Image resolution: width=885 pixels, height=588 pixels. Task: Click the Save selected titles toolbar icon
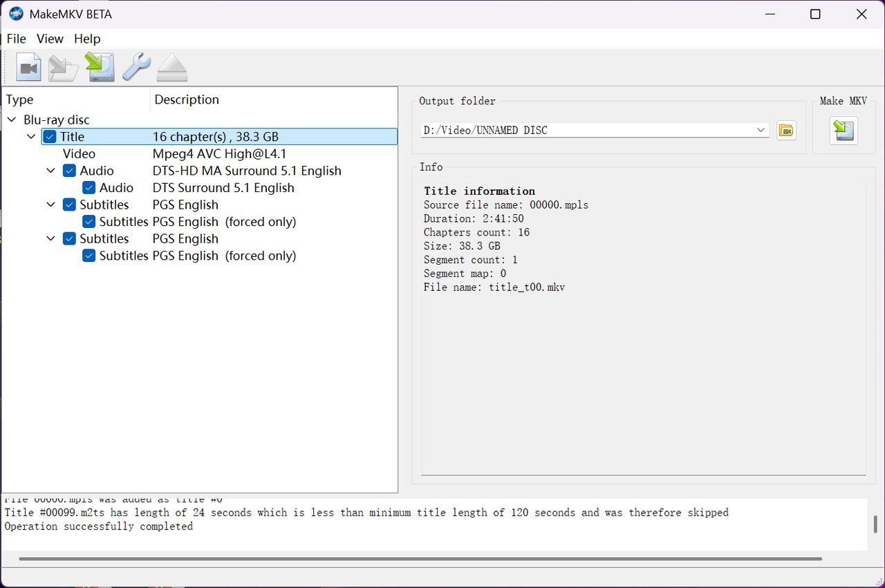pos(100,67)
